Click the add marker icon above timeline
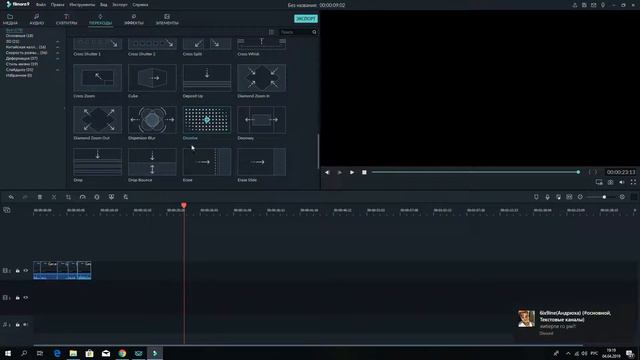The height and width of the screenshot is (360, 640). (536, 197)
